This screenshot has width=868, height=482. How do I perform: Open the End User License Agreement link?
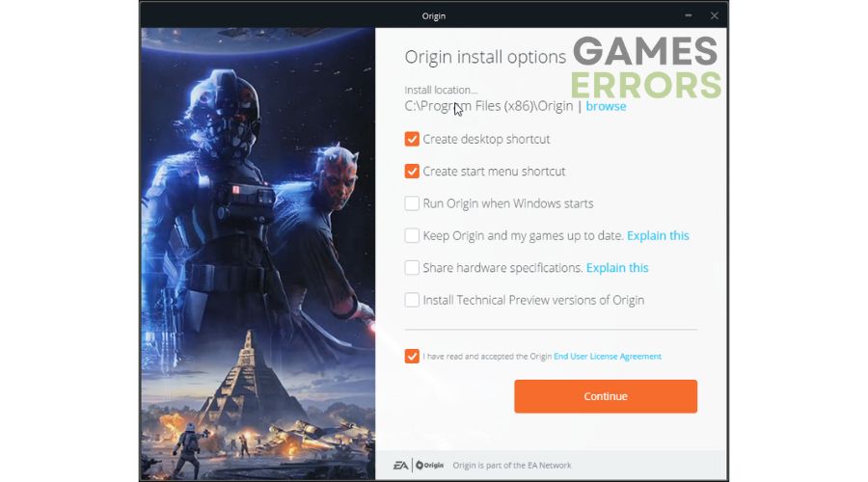click(x=608, y=357)
